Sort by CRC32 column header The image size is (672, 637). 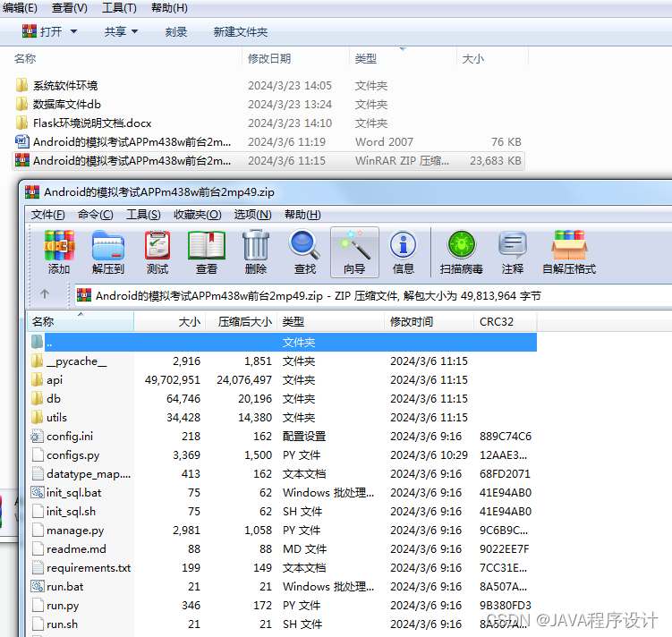tap(506, 321)
